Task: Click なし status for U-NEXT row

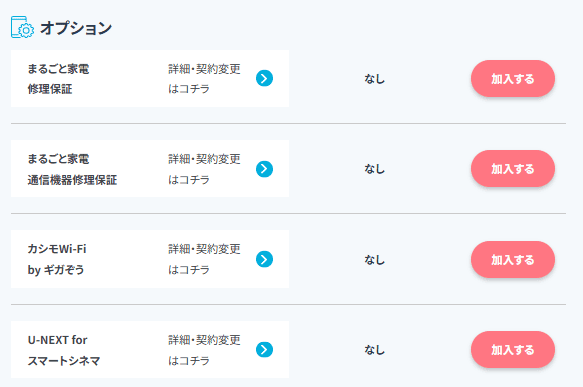Action: pos(374,349)
